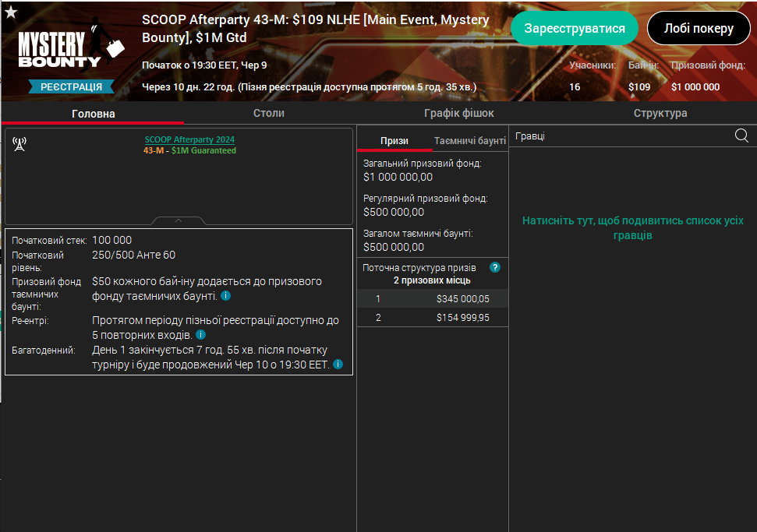Viewport: 757px width, 532px height.
Task: Switch to the Головна tab
Action: coord(94,114)
